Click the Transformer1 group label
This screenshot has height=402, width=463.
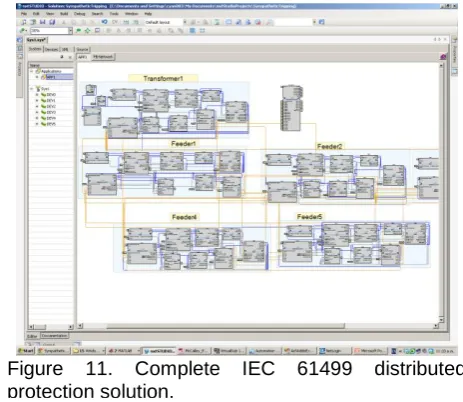(x=163, y=78)
